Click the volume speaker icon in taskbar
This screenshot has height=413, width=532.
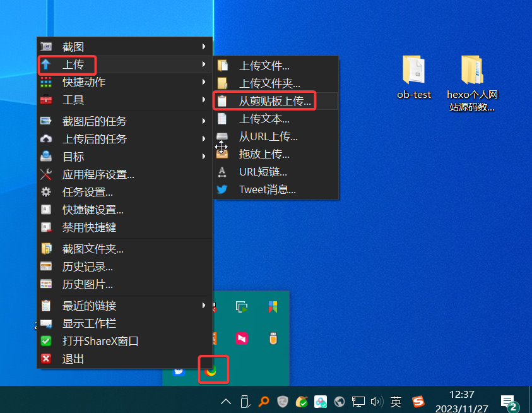point(377,402)
